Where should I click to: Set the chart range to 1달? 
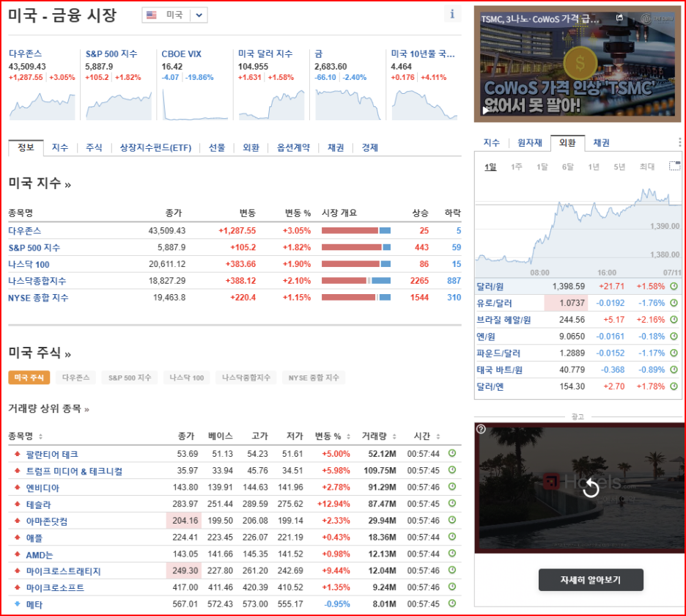[x=542, y=166]
